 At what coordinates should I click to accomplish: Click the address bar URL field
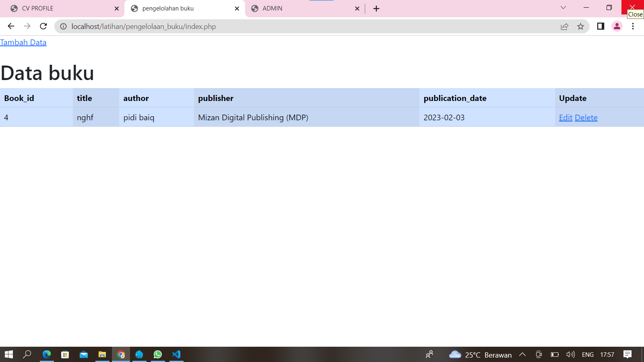pyautogui.click(x=282, y=27)
